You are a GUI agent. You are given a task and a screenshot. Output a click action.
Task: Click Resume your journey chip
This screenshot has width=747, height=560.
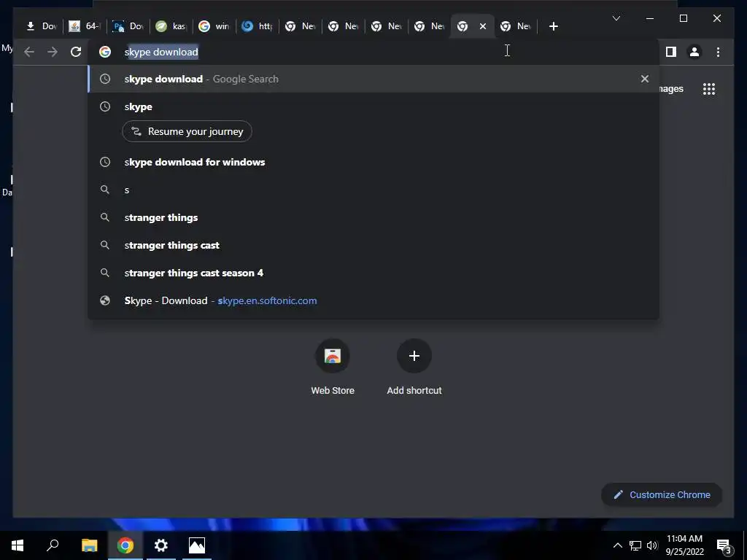[187, 131]
